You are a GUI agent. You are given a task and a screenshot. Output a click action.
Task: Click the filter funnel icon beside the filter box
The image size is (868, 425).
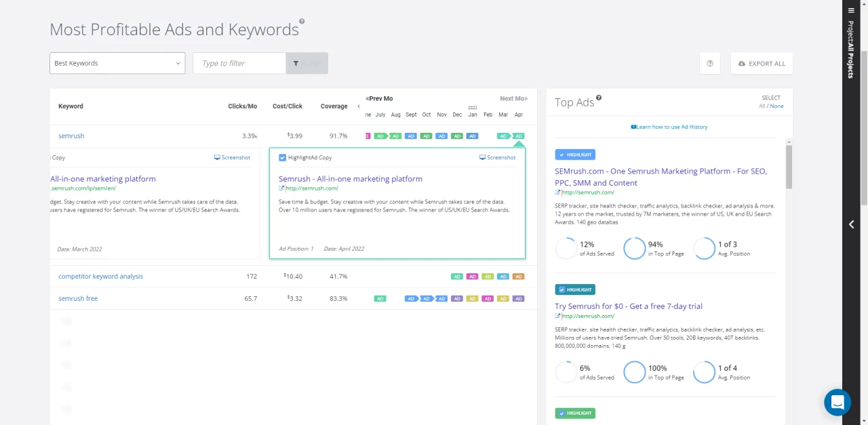[296, 63]
